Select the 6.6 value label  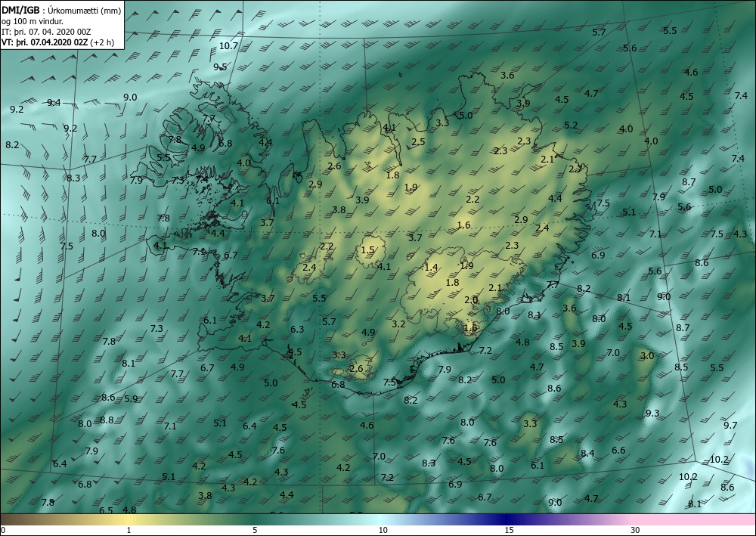coord(618,451)
